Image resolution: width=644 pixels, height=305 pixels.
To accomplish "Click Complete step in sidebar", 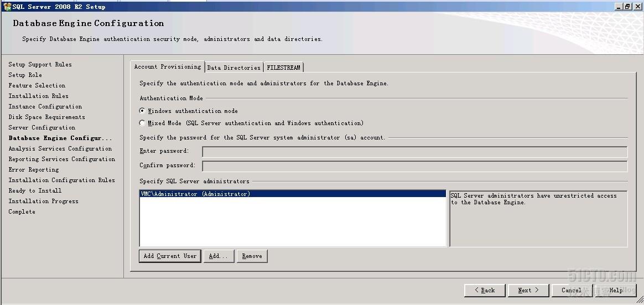I will pyautogui.click(x=22, y=211).
